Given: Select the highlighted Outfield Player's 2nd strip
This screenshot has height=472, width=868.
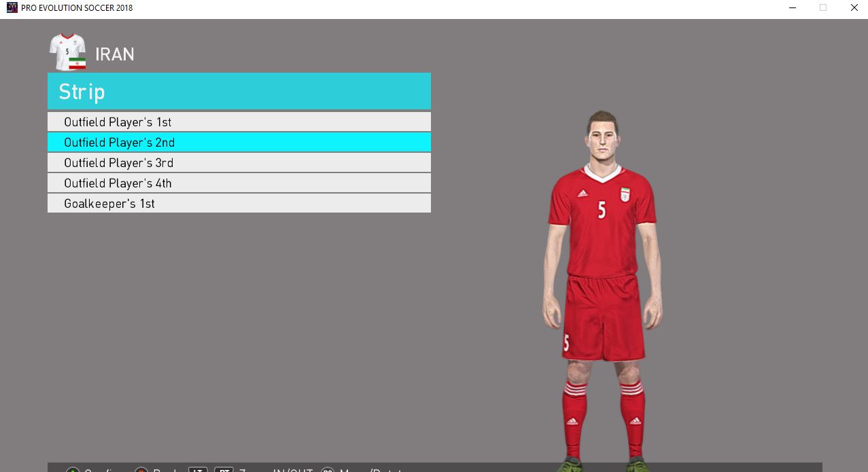Looking at the screenshot, I should pos(239,143).
